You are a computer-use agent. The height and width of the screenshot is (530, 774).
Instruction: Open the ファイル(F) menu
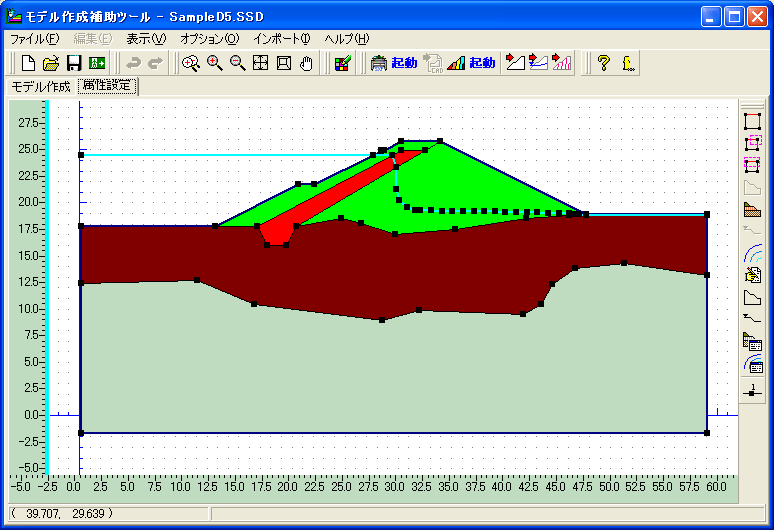click(x=34, y=39)
